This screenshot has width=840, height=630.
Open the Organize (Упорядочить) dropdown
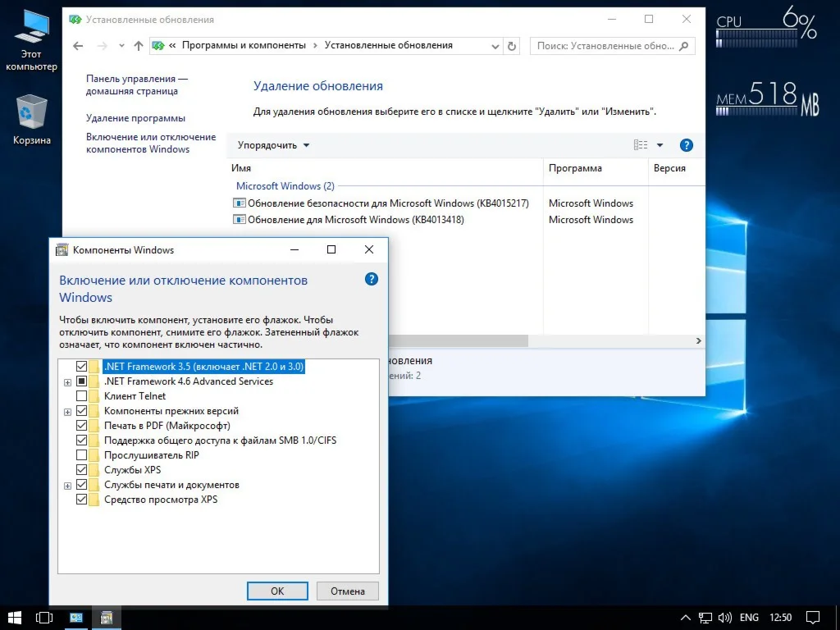pos(273,145)
